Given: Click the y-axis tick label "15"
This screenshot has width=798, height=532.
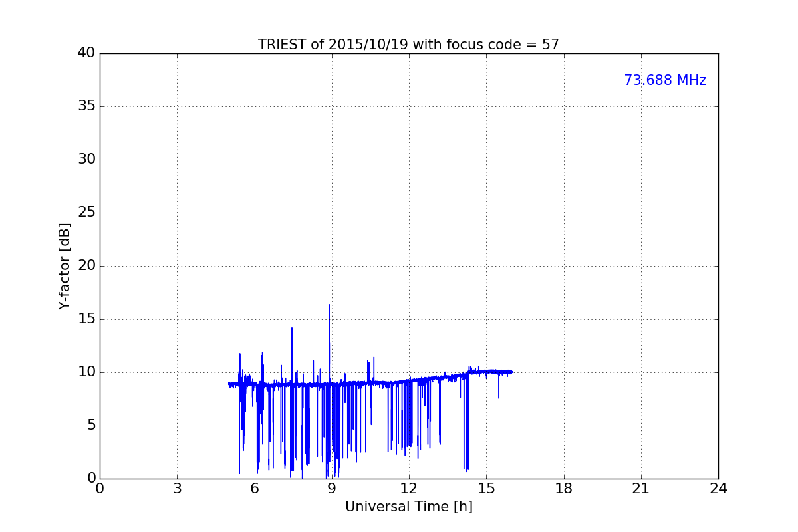Looking at the screenshot, I should pos(86,319).
